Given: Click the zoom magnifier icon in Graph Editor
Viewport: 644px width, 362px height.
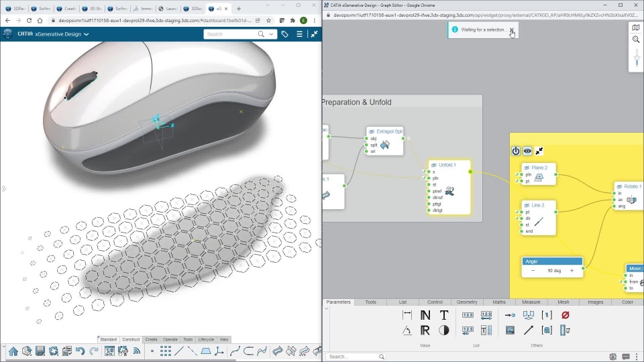Looking at the screenshot, I should [636, 40].
